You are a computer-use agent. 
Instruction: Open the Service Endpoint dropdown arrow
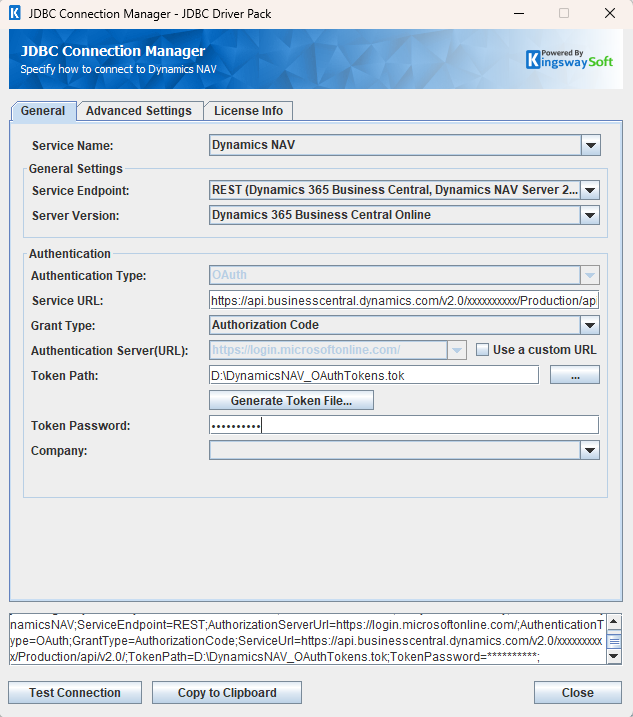[x=590, y=190]
